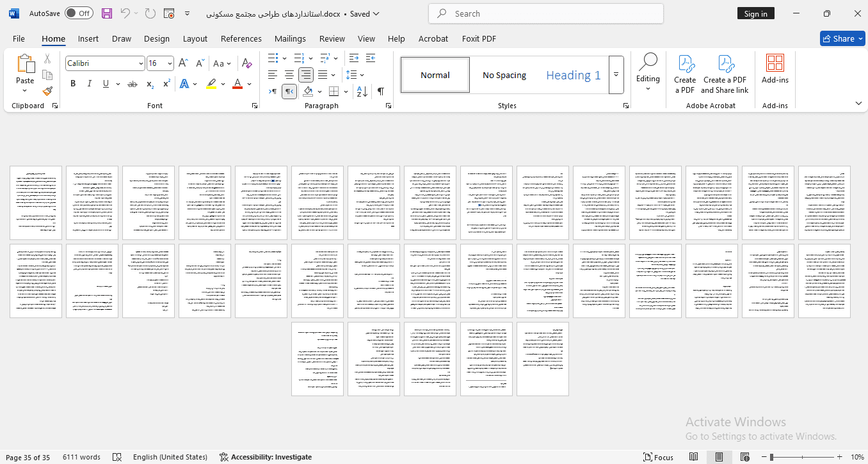Screen dimensions: 868x464
Task: Open the font name Calibri dropdown
Action: (141, 63)
